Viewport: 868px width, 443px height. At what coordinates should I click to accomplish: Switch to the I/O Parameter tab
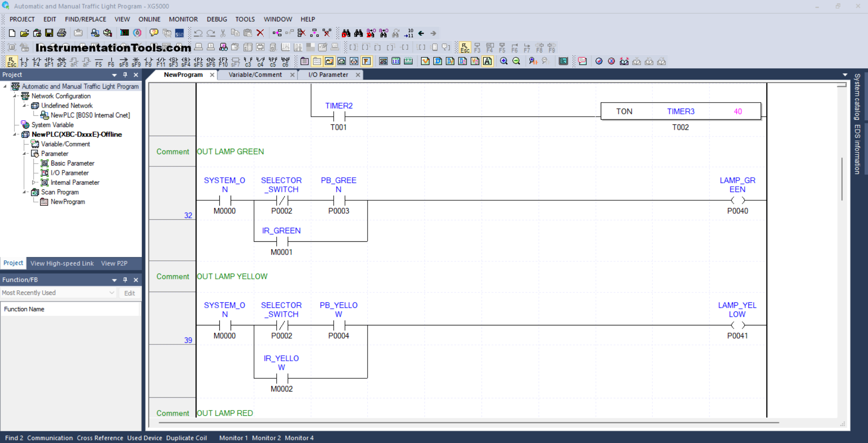(328, 75)
